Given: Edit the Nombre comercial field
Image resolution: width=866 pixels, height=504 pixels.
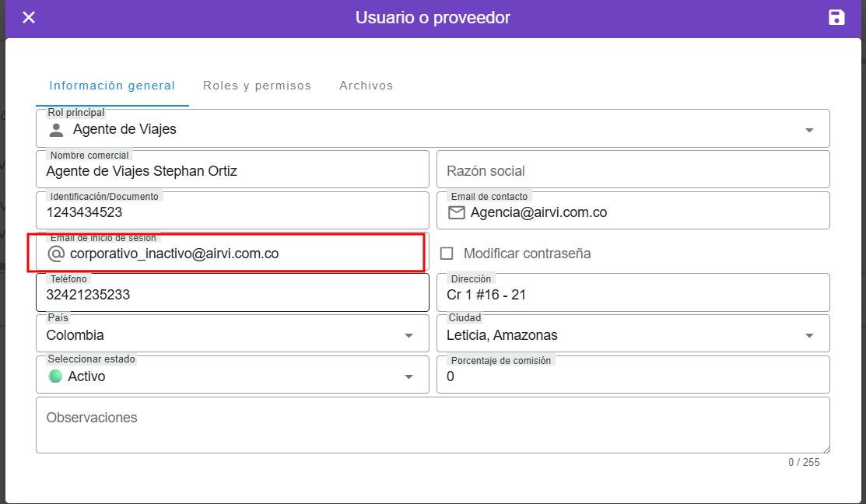Looking at the screenshot, I should pos(233,170).
